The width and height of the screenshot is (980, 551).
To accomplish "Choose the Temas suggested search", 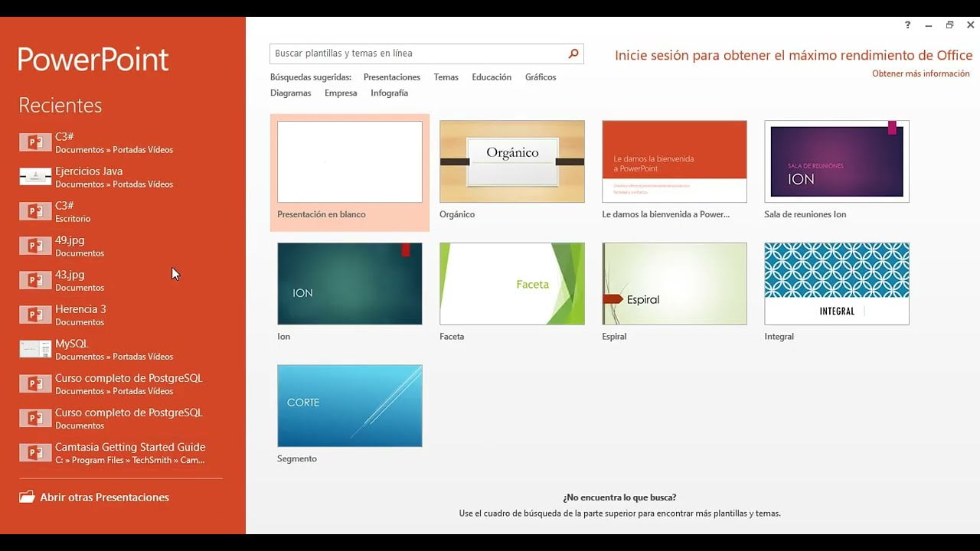I will coord(446,77).
